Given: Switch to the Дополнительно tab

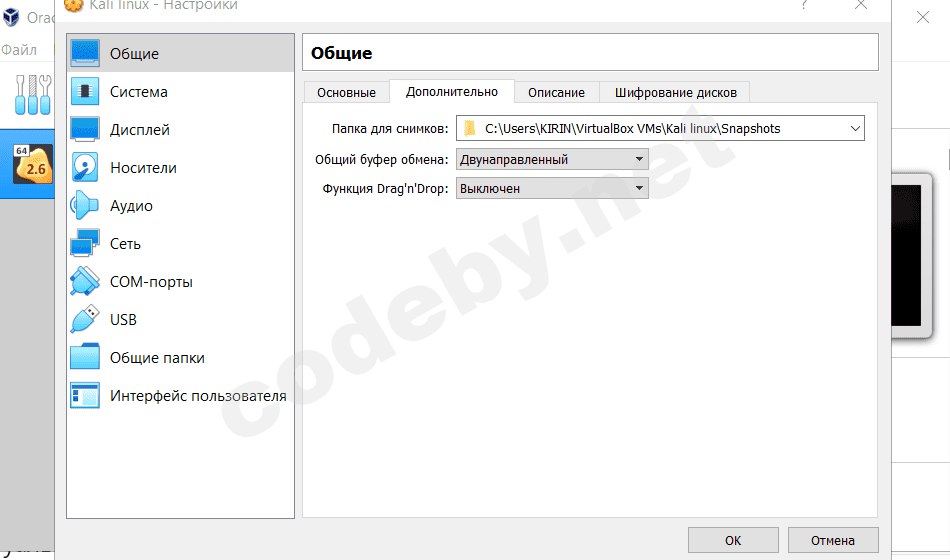Looking at the screenshot, I should pos(452,92).
